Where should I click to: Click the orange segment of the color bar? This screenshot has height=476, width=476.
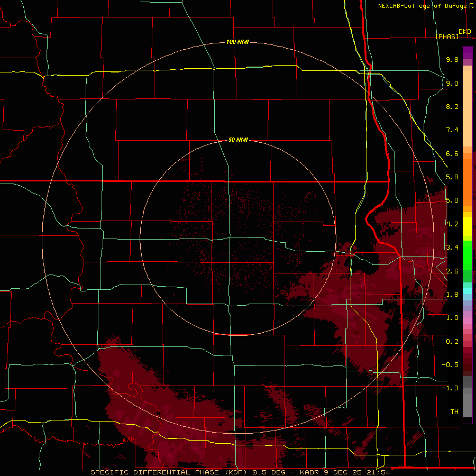[467, 182]
